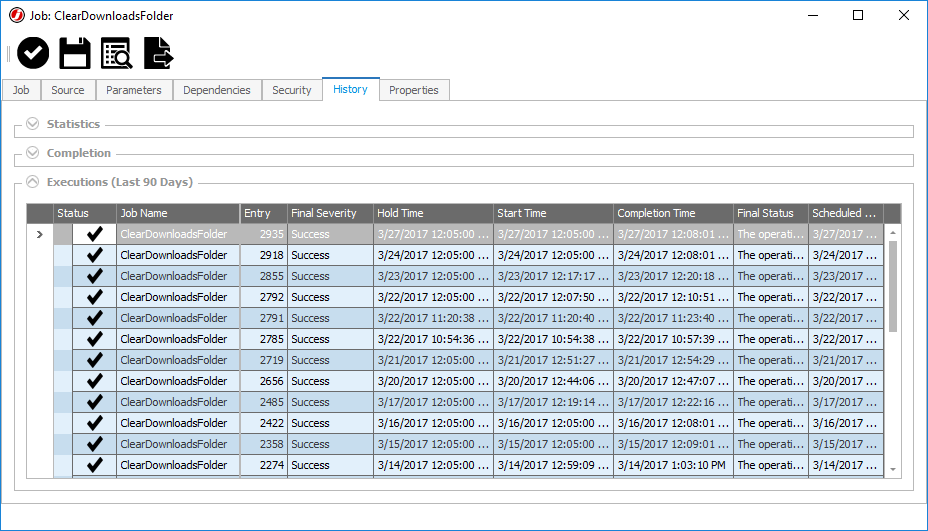The width and height of the screenshot is (928, 531).
Task: Select entry number 2855 cell
Action: tap(263, 276)
